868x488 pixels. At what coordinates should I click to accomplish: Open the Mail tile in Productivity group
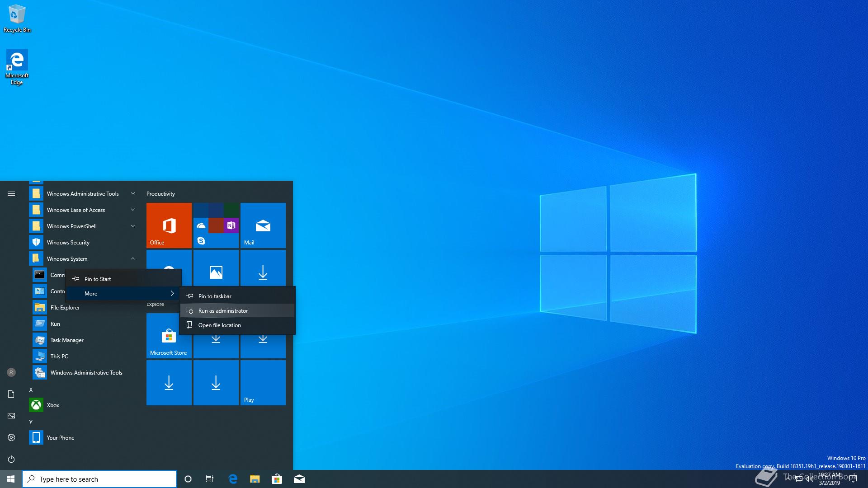click(263, 225)
